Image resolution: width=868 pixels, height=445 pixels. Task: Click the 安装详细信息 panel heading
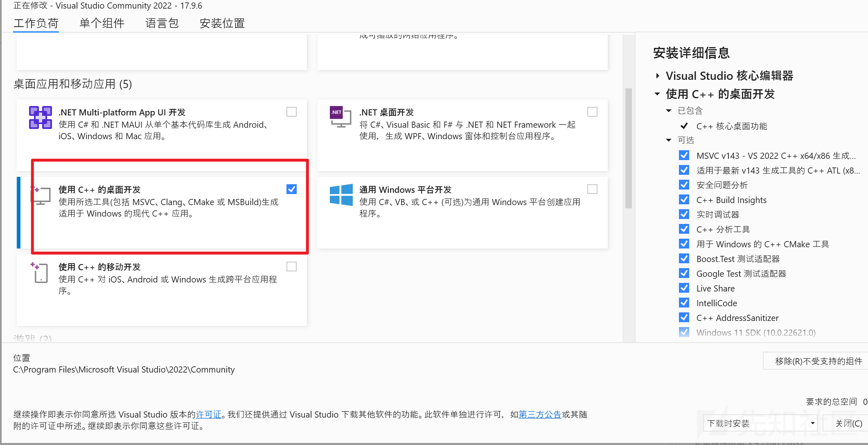[691, 53]
